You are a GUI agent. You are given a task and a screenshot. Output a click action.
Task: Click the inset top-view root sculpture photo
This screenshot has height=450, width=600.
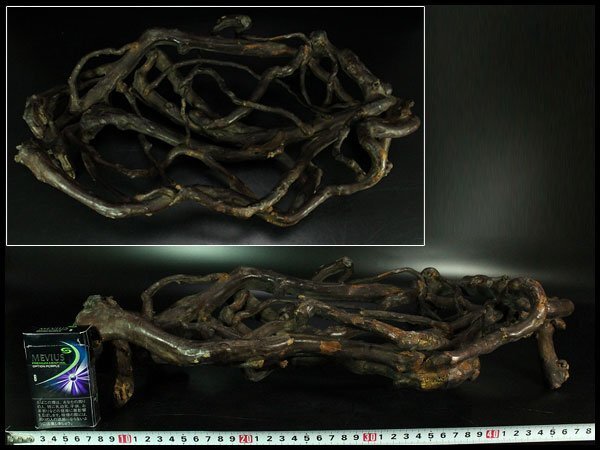[215, 126]
